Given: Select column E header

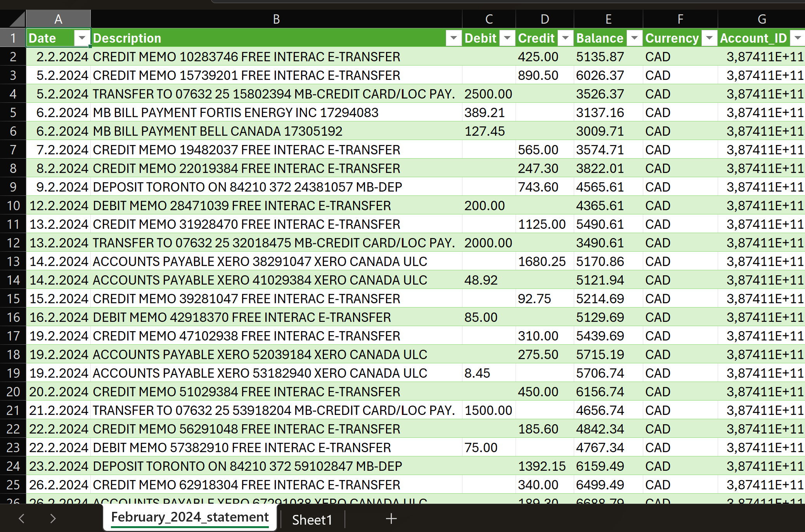Looking at the screenshot, I should pos(608,19).
